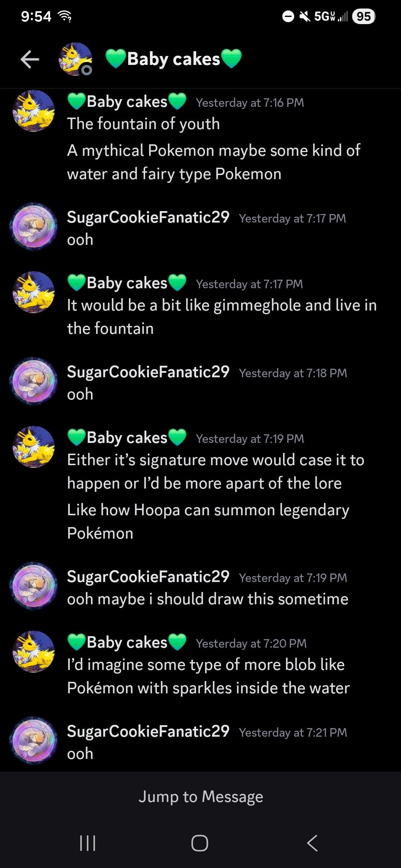
Task: Tap the back arrow in chat header
Action: pos(30,59)
